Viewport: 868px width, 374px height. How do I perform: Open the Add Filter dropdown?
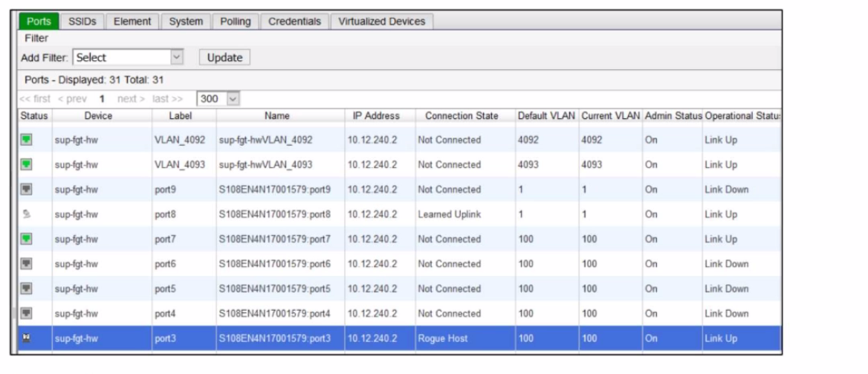coord(128,57)
